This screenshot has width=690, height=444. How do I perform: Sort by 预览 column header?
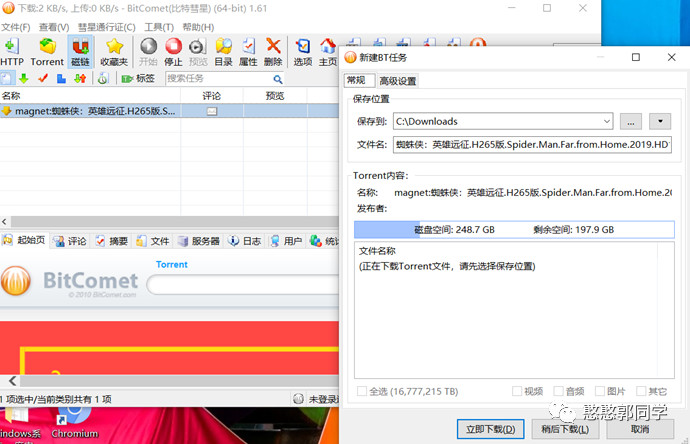[x=275, y=96]
